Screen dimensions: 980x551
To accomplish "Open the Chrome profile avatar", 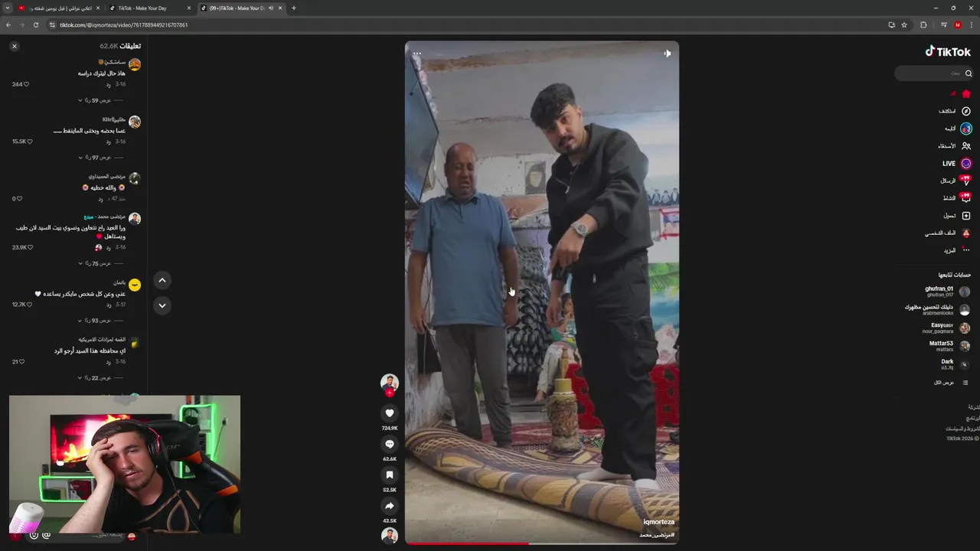I will (x=957, y=24).
